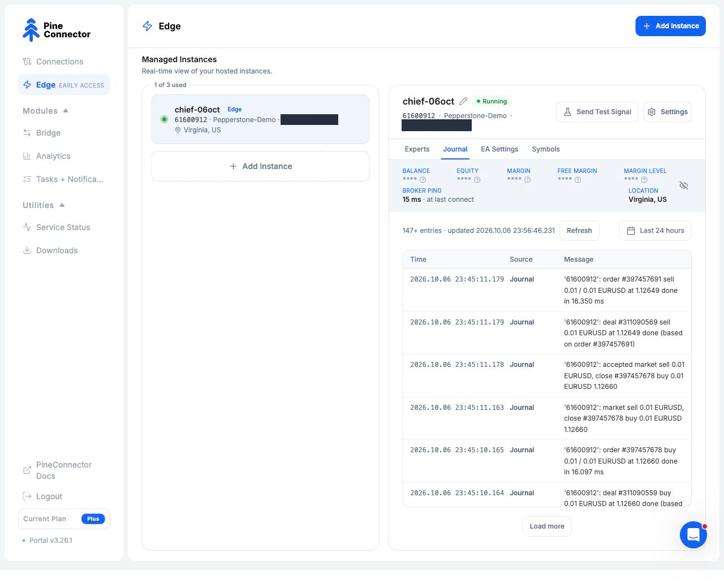724x588 pixels.
Task: Collapse the Utilities section
Action: 44,205
